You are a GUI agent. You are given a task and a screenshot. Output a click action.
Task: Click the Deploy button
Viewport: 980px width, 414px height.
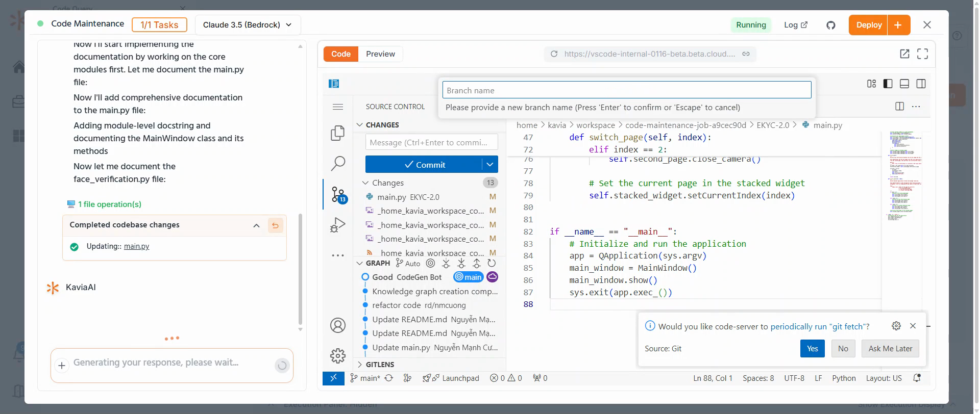[x=869, y=25]
